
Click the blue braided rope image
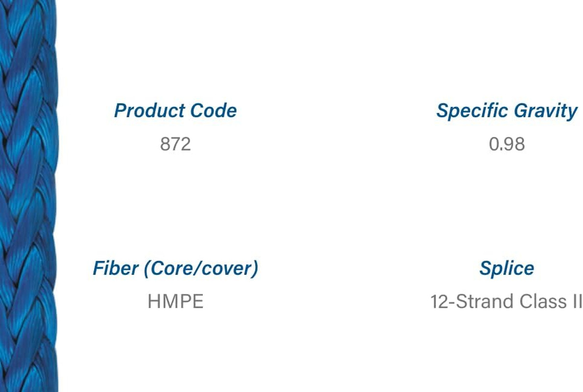click(29, 196)
